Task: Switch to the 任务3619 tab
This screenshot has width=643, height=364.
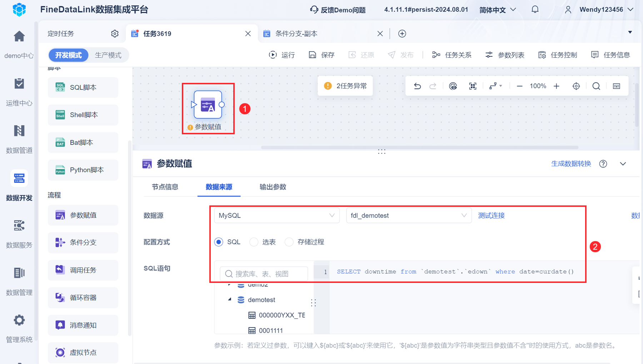Action: pyautogui.click(x=192, y=34)
